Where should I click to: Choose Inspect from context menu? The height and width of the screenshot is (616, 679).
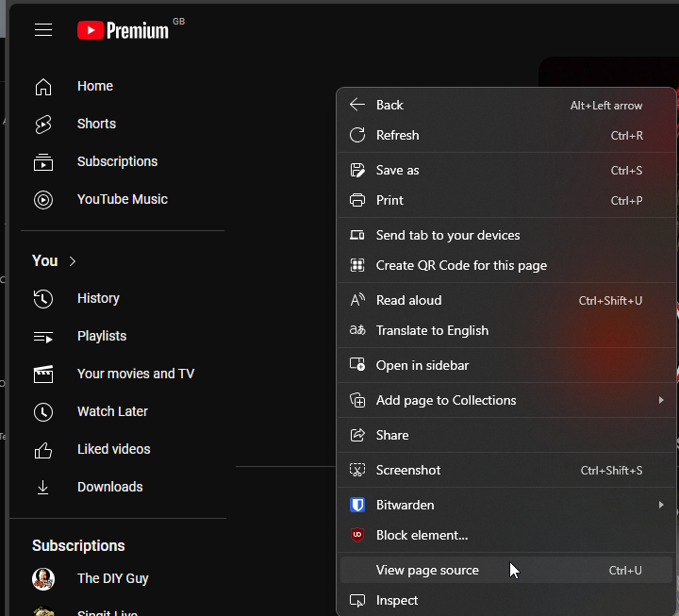[x=396, y=600]
